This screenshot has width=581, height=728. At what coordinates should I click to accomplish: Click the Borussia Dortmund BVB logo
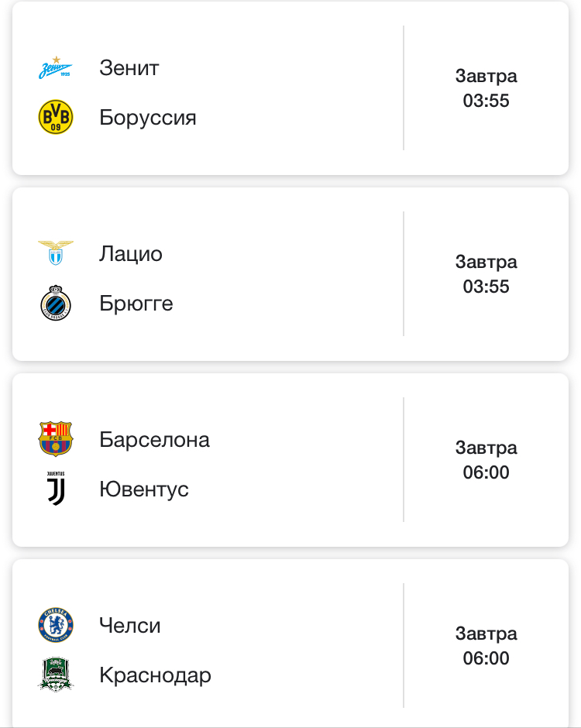[56, 118]
